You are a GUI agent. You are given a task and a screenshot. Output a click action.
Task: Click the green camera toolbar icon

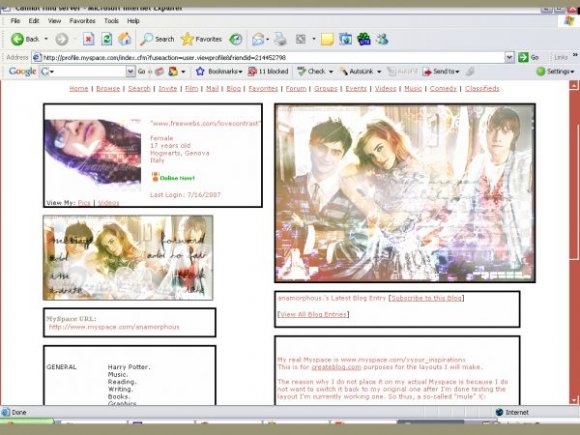point(364,39)
